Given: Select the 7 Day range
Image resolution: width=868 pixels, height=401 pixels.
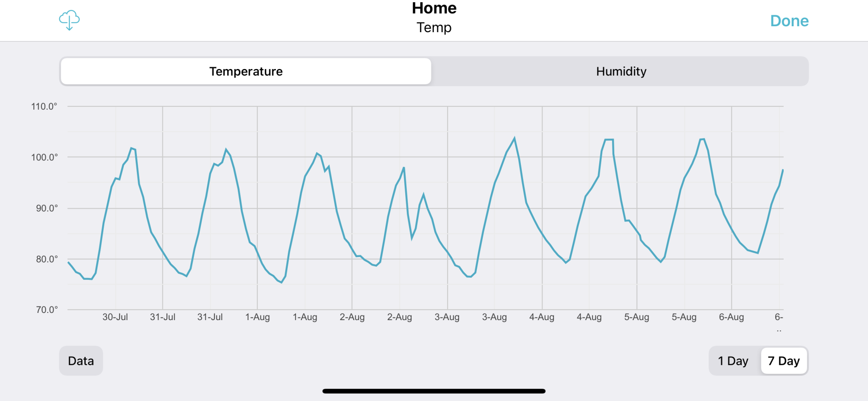Looking at the screenshot, I should [x=784, y=361].
